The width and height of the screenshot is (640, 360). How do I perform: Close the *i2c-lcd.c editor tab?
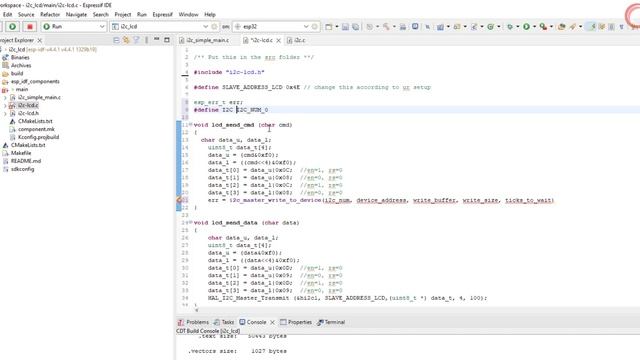point(278,40)
